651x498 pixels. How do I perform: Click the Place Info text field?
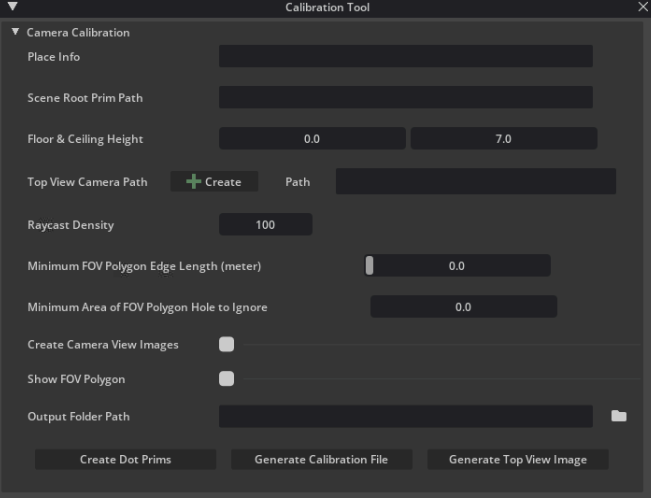tap(405, 57)
